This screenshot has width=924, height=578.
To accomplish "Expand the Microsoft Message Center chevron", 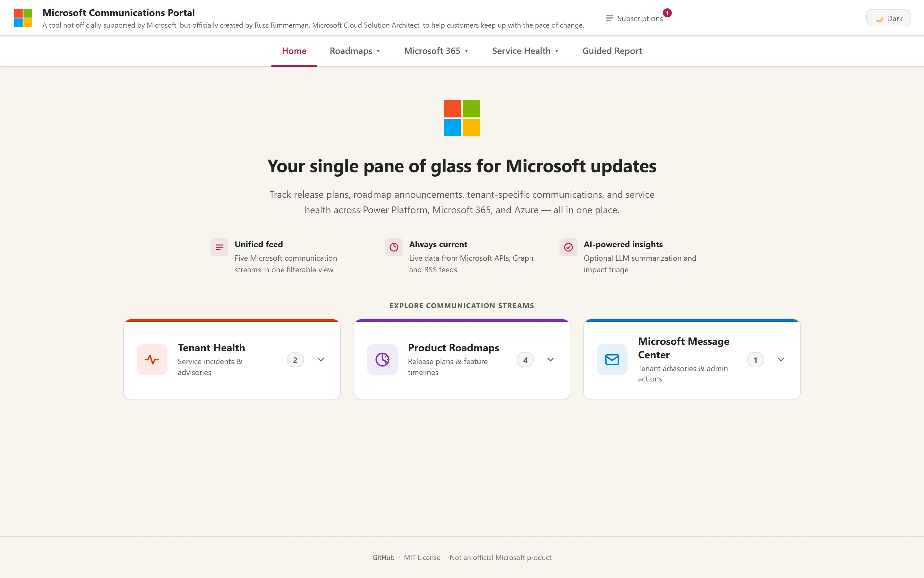I will click(781, 360).
